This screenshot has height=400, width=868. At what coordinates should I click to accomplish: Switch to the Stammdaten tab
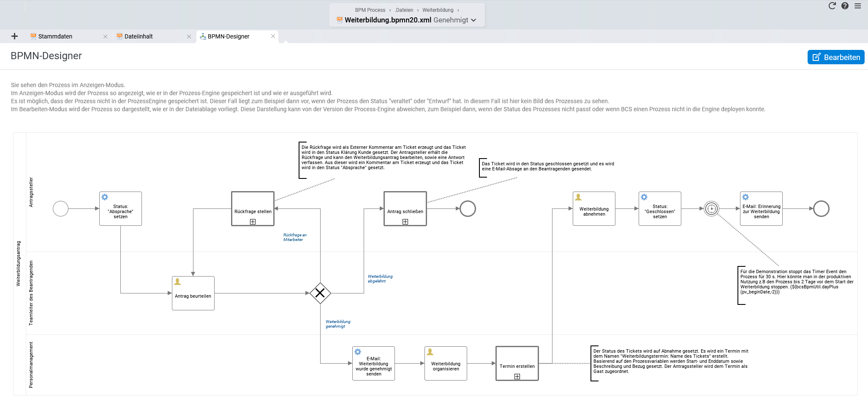(x=55, y=36)
